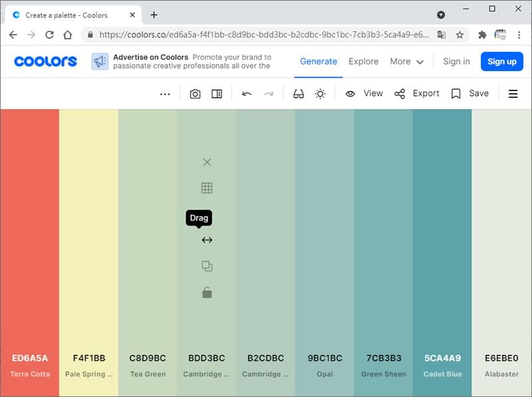Click the Opal color name
This screenshot has width=532, height=397.
(x=325, y=374)
